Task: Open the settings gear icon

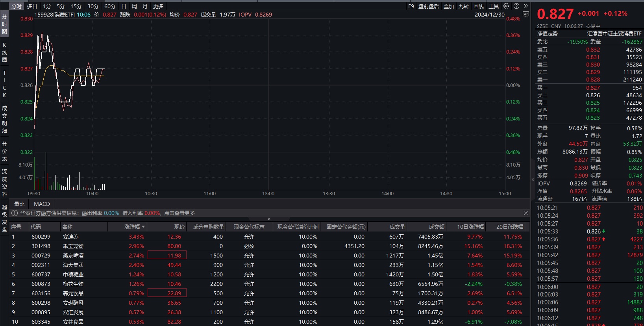Action: coord(506,6)
